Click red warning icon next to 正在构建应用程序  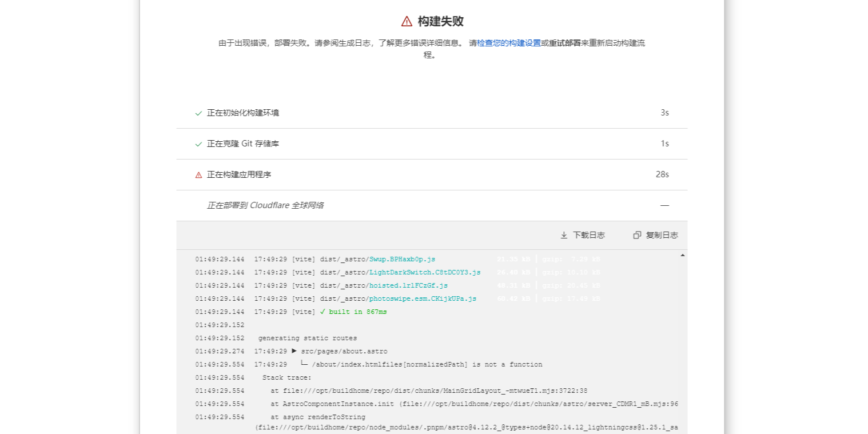pos(198,175)
